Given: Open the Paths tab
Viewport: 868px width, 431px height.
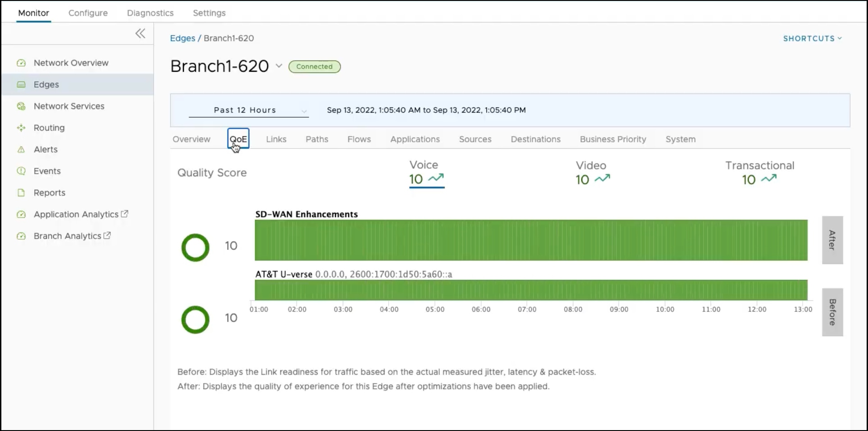Looking at the screenshot, I should (317, 139).
